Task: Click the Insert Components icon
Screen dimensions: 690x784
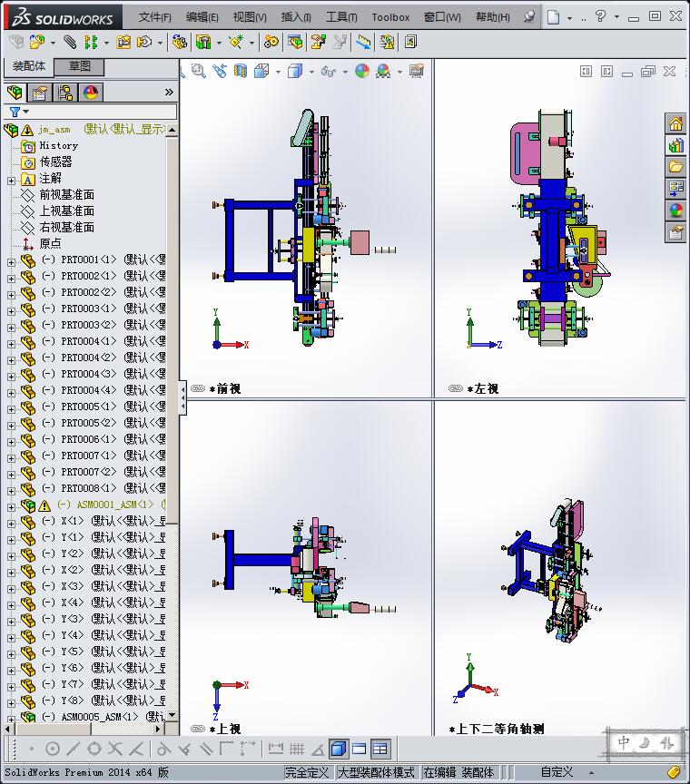Action: (x=36, y=42)
